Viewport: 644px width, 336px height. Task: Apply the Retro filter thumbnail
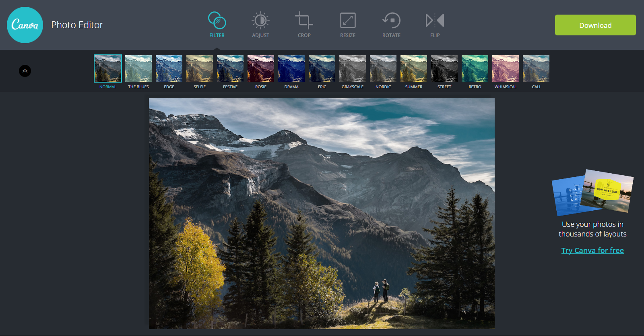pos(475,68)
